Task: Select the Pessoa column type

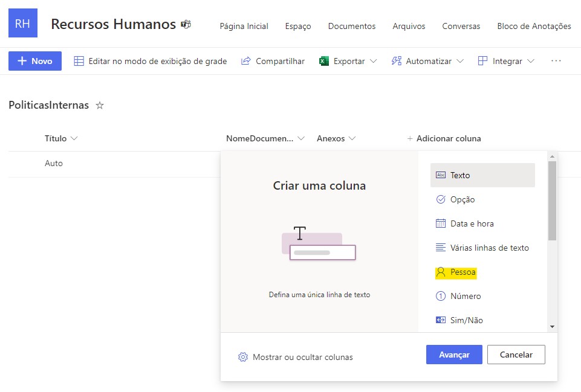Action: tap(463, 272)
